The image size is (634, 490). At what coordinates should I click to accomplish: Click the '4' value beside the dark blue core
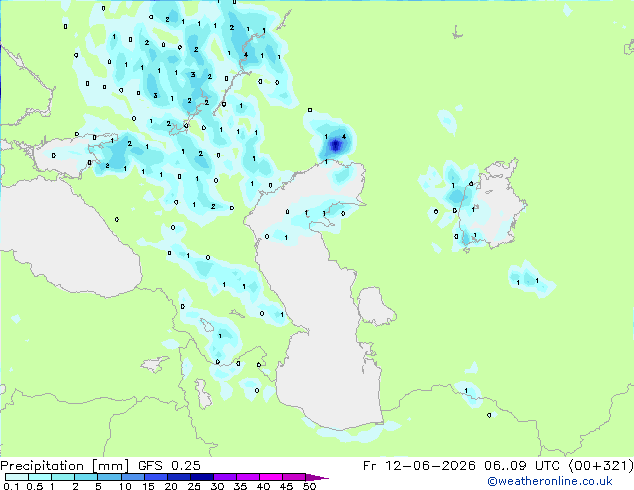coord(344,137)
